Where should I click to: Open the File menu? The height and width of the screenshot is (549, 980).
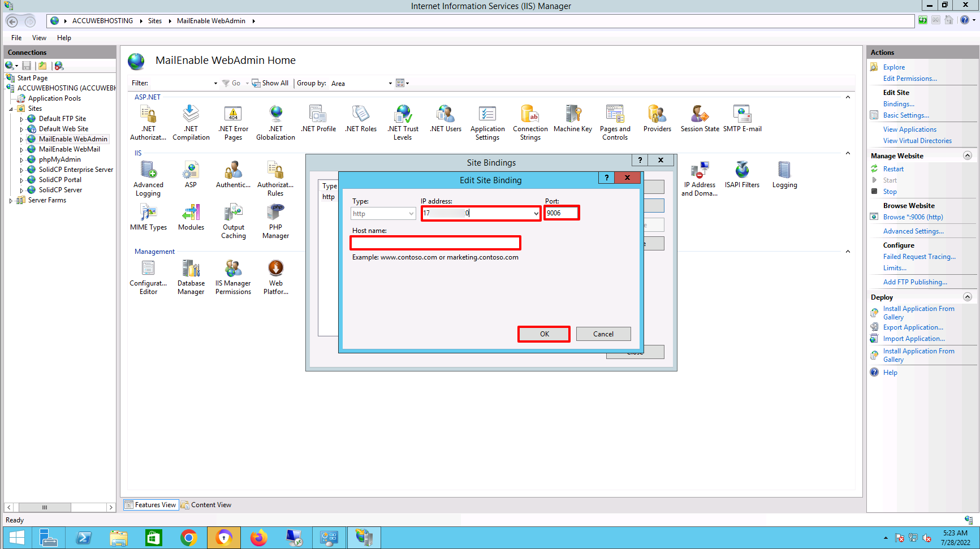pyautogui.click(x=16, y=38)
